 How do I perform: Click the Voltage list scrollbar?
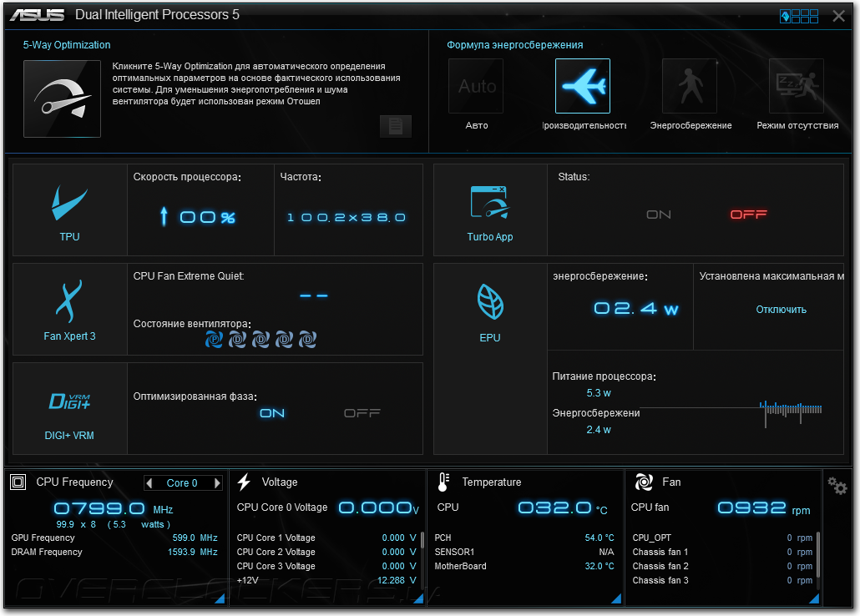click(x=422, y=540)
